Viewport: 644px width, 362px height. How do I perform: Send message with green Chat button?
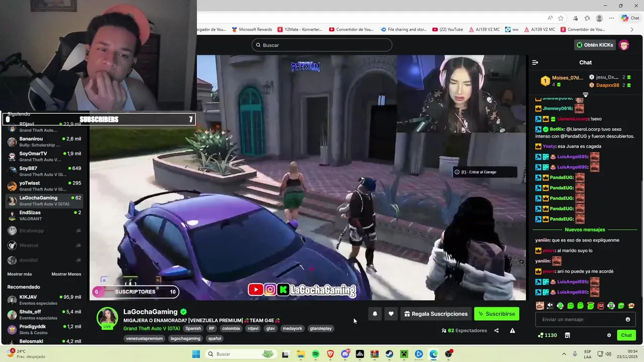626,335
